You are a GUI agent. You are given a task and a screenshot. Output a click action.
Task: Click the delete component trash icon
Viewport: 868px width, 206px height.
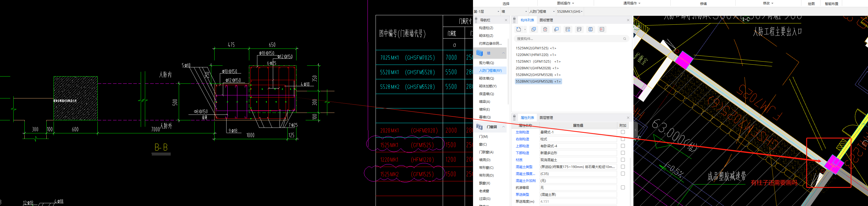(545, 29)
